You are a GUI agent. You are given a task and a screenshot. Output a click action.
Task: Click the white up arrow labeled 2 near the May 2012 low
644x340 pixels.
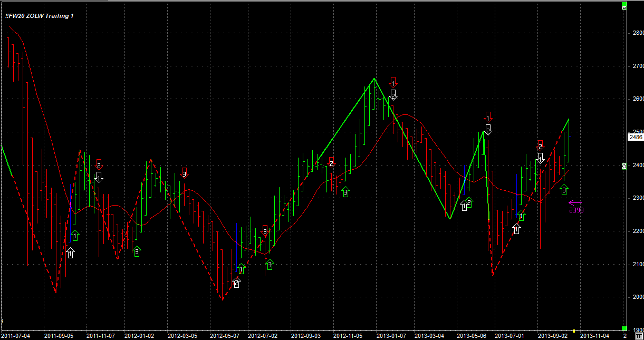236,282
